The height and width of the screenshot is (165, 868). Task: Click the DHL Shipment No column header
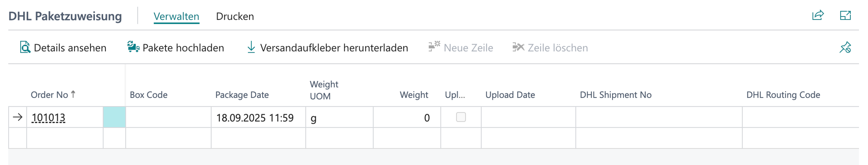click(x=616, y=95)
